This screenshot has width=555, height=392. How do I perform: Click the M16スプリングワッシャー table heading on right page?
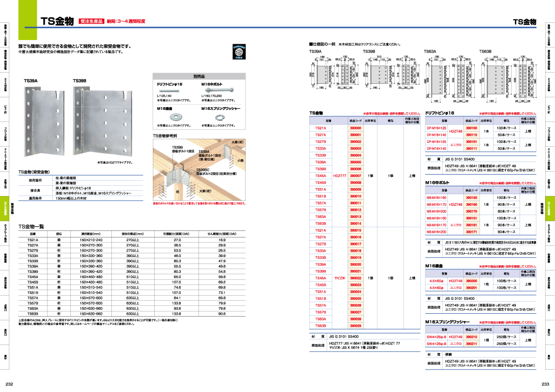click(447, 322)
